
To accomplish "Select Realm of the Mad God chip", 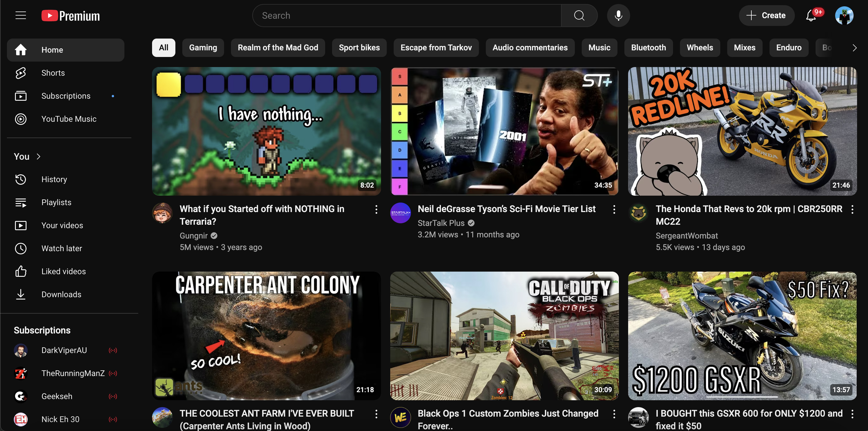I will tap(278, 48).
